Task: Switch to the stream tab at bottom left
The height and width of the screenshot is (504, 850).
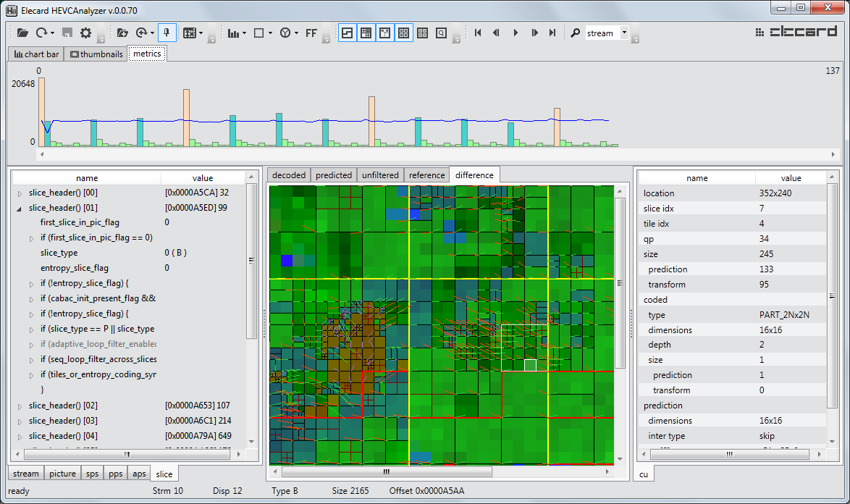Action: point(26,474)
